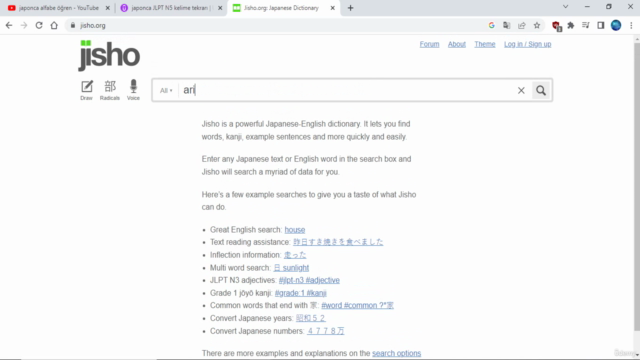This screenshot has height=360, width=640.
Task: Open the tab search chevron dropdown
Action: (565, 7)
